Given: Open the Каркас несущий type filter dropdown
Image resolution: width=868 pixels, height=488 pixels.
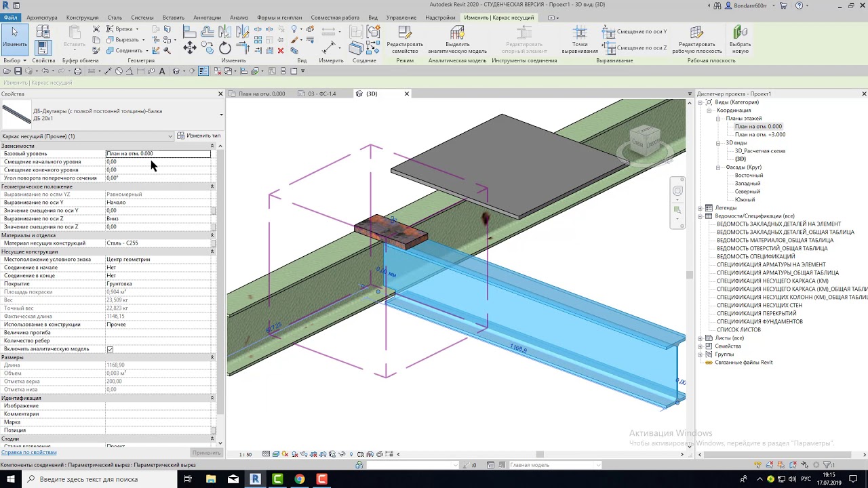Looking at the screenshot, I should pos(87,136).
